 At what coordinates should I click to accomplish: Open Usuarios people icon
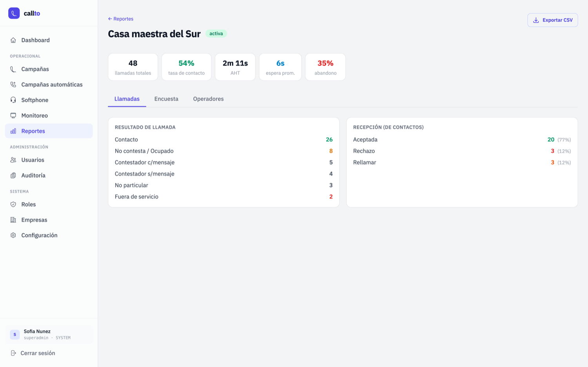click(13, 160)
